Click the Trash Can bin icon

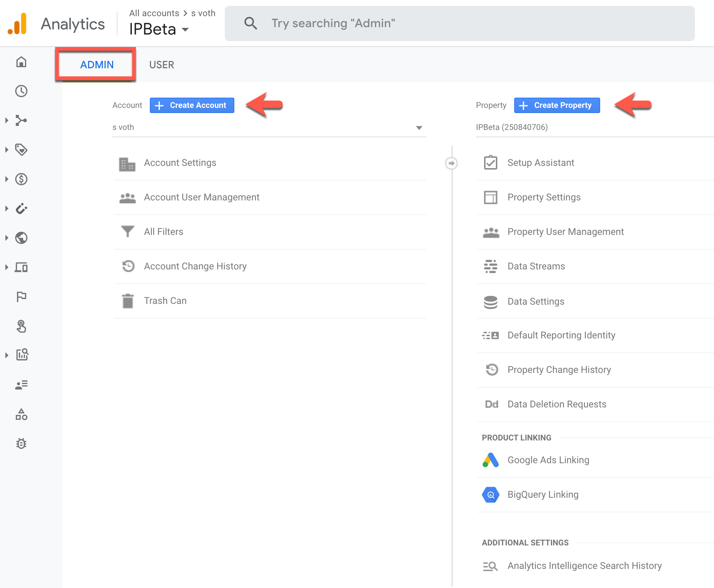coord(127,301)
